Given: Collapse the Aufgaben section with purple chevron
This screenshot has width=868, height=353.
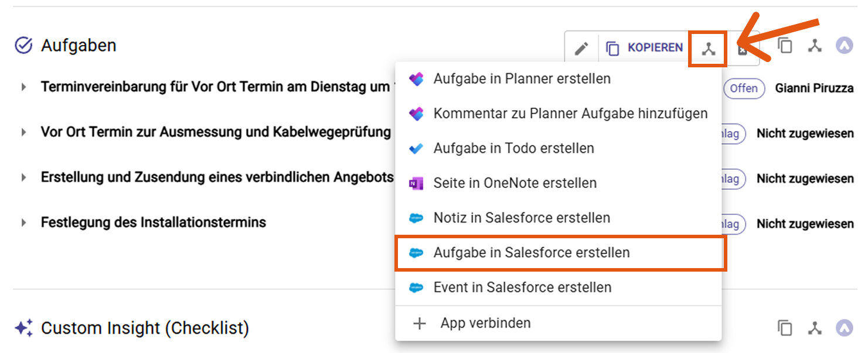Looking at the screenshot, I should tap(844, 46).
